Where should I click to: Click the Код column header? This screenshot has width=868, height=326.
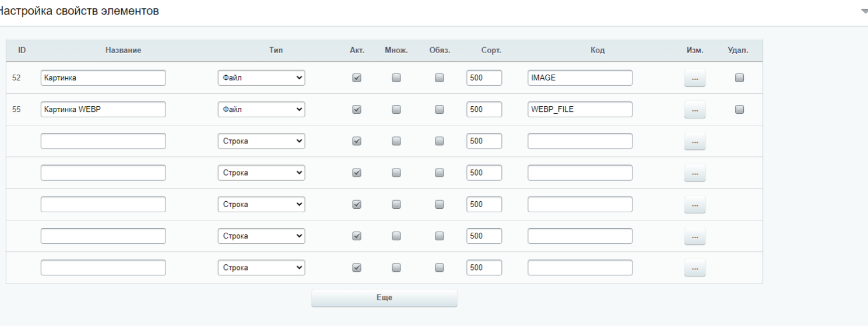[598, 51]
